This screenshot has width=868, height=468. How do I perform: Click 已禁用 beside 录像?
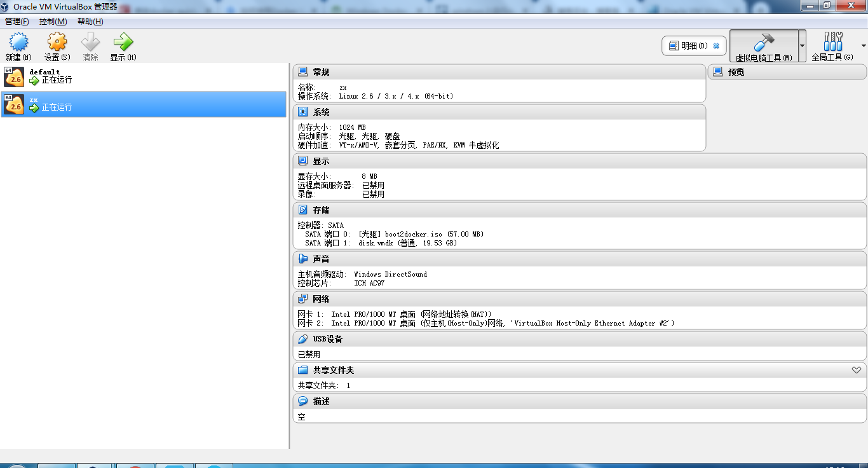(x=373, y=194)
